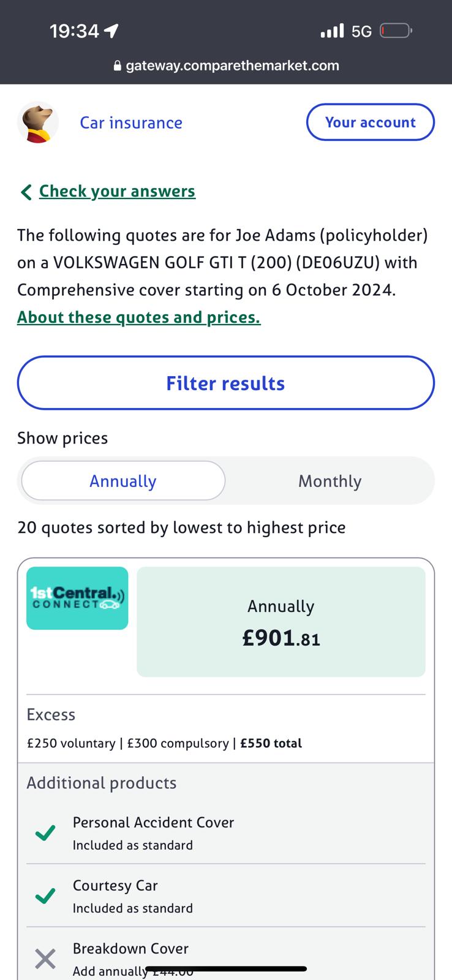Open the Car insurance section link
452x980 pixels.
(131, 123)
